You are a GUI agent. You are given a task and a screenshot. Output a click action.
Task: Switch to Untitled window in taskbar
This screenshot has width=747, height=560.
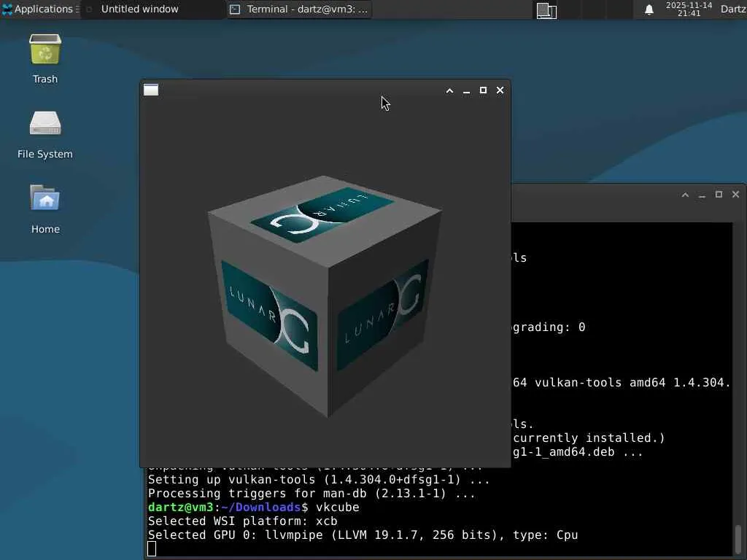[x=153, y=9]
